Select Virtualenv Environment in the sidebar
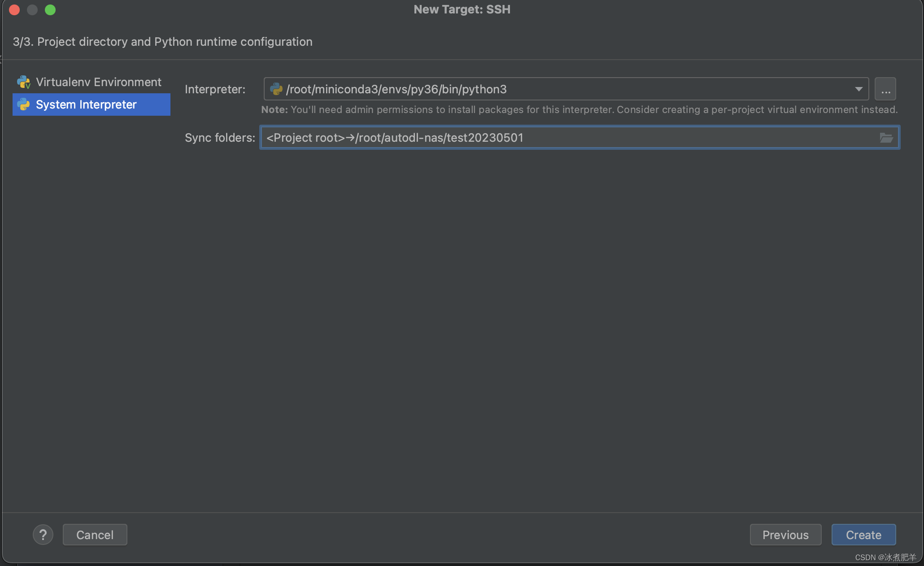The width and height of the screenshot is (924, 566). pos(98,82)
